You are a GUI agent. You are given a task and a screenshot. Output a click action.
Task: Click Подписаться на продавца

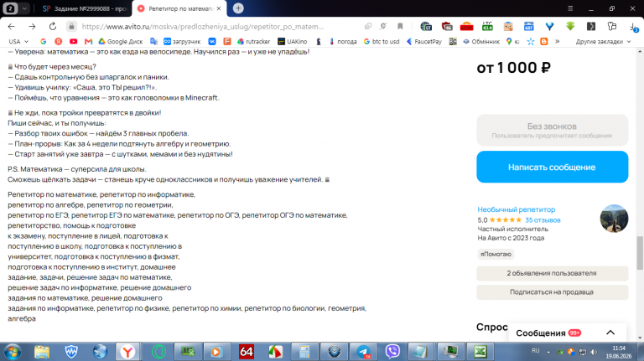click(552, 292)
